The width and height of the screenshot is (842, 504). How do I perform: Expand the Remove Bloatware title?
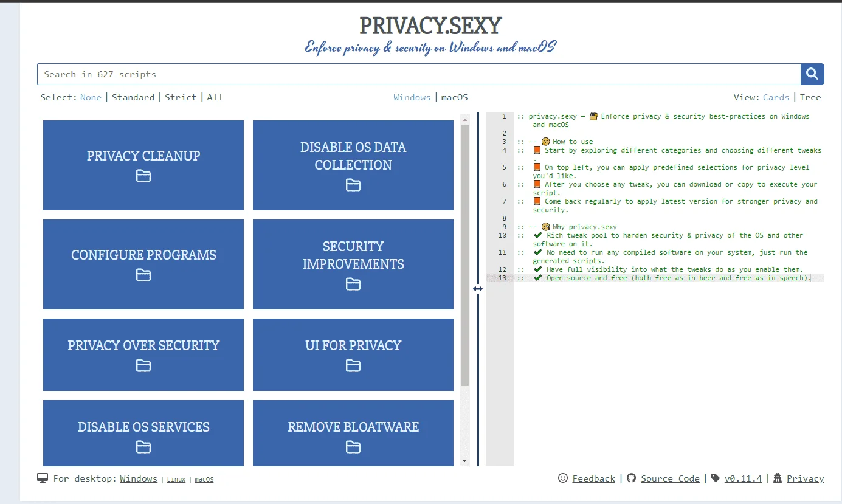tap(353, 427)
